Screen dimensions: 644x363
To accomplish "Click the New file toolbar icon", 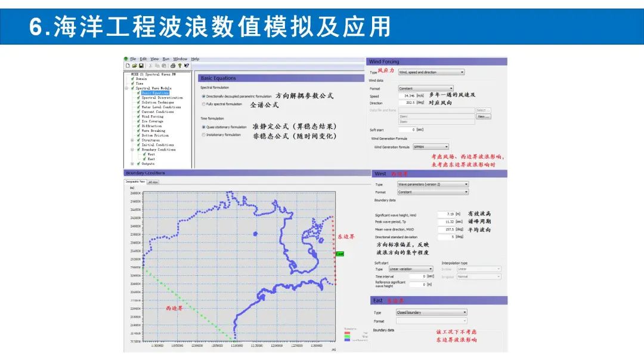I will tap(127, 66).
